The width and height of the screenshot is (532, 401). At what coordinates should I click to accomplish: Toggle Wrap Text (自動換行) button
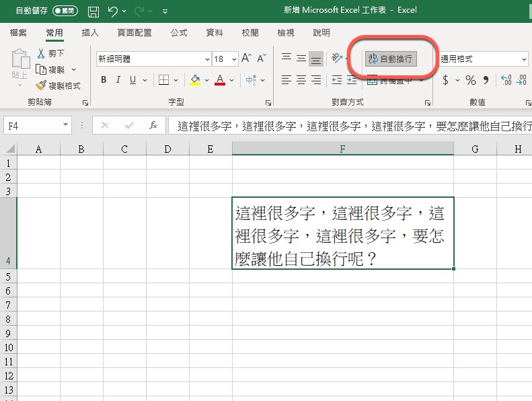coord(391,59)
